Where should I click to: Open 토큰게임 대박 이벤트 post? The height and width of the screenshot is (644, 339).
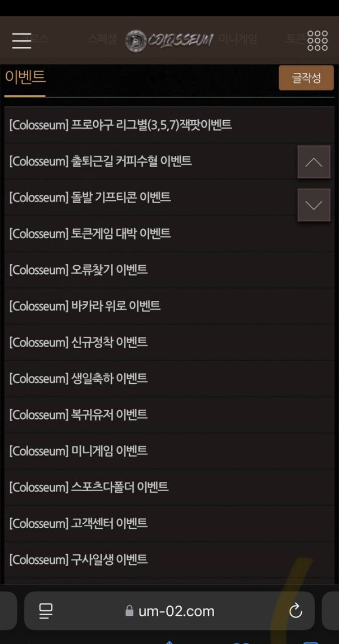tap(169, 233)
